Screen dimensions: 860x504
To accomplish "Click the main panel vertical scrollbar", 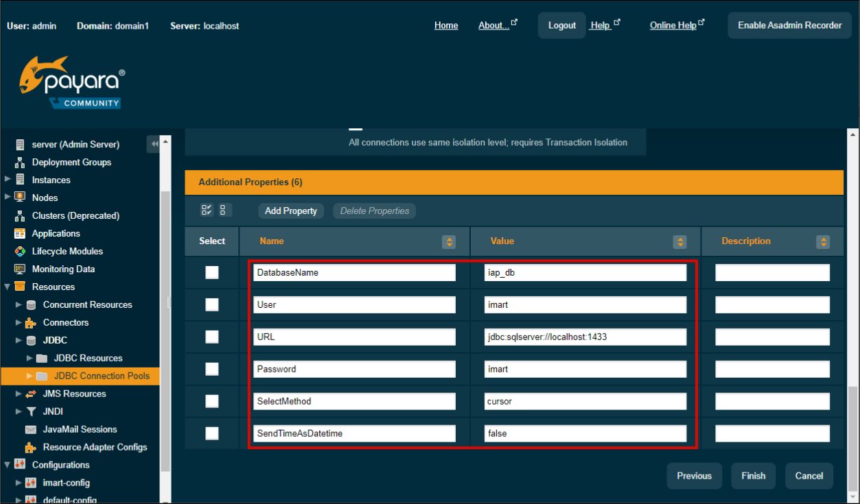I will 852,309.
